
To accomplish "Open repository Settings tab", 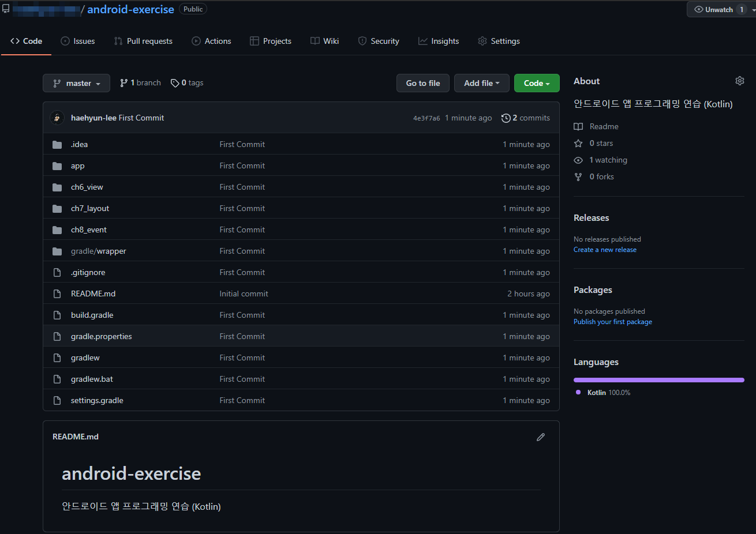I will pos(499,41).
